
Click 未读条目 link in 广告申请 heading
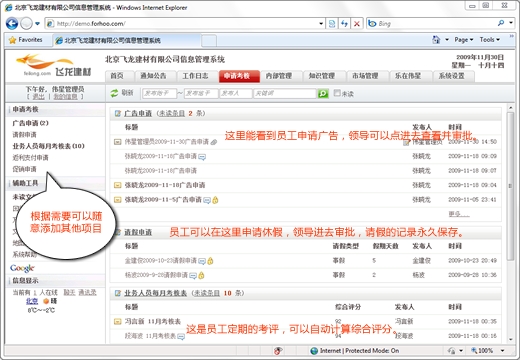click(x=172, y=114)
